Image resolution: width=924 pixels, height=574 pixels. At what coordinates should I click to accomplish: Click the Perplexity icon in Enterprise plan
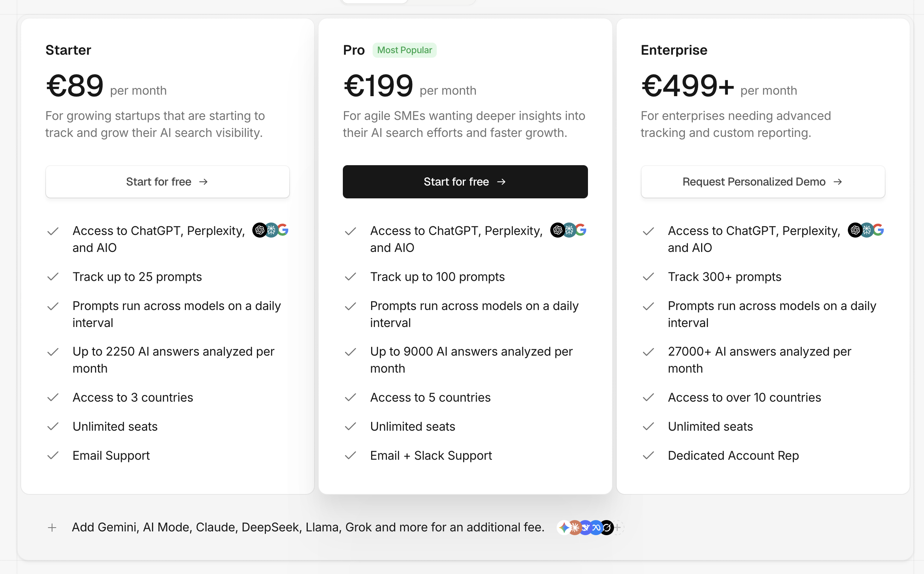pyautogui.click(x=867, y=230)
